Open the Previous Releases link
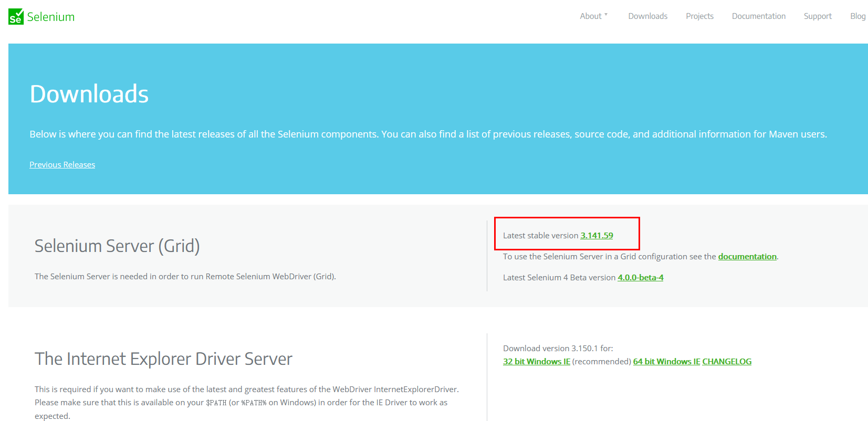This screenshot has width=868, height=421. [62, 164]
